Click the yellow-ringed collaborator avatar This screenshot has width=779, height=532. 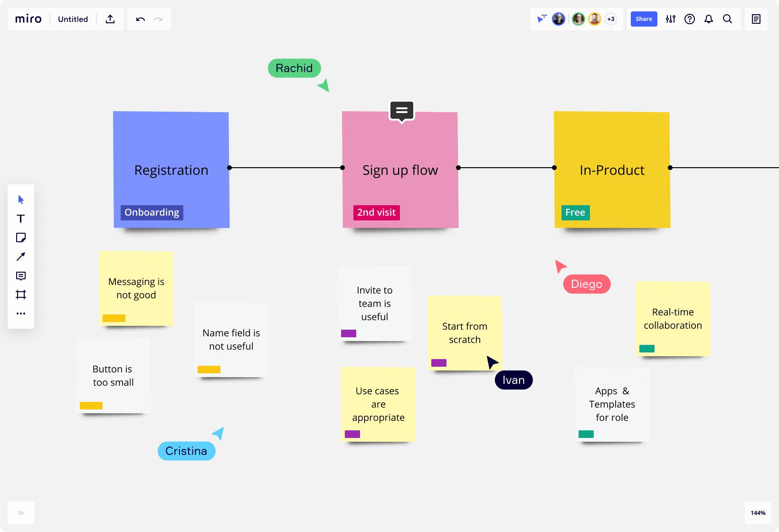point(594,19)
